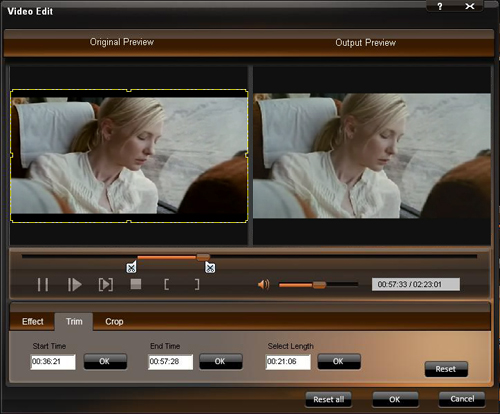Click the Reset button in Trim panel
This screenshot has height=414, width=500.
tap(446, 369)
